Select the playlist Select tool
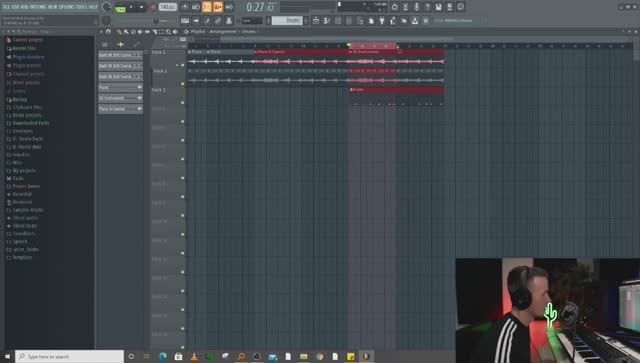The height and width of the screenshot is (363, 640). [161, 31]
